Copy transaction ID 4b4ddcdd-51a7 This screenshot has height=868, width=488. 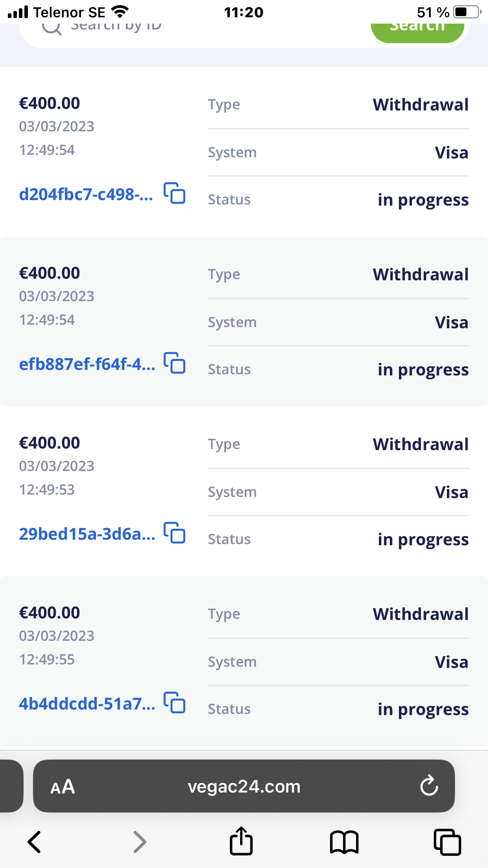coord(174,702)
